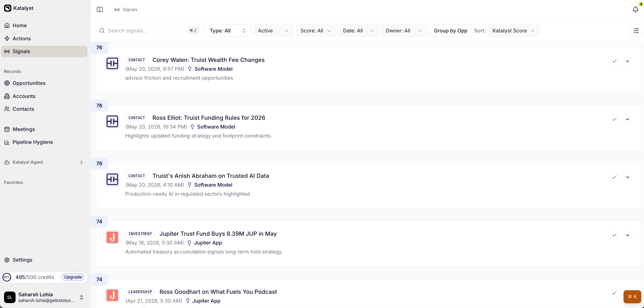The image size is (644, 308).
Task: Go to Home in sidebar
Action: (44, 25)
